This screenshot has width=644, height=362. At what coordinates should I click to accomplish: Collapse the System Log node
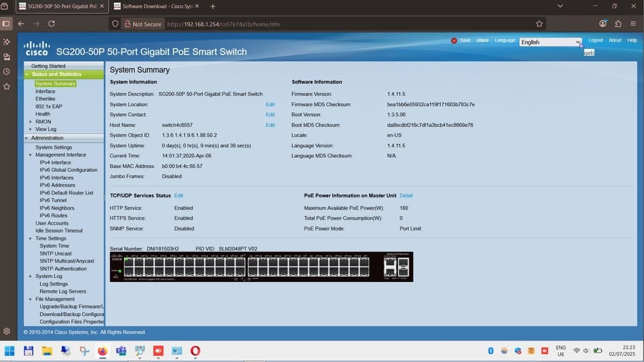(x=30, y=277)
